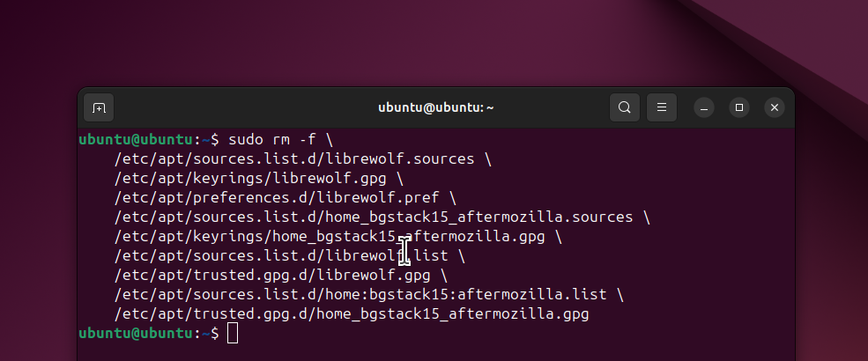Click the librewolf.list path line
The height and width of the screenshot is (361, 868).
tap(290, 256)
